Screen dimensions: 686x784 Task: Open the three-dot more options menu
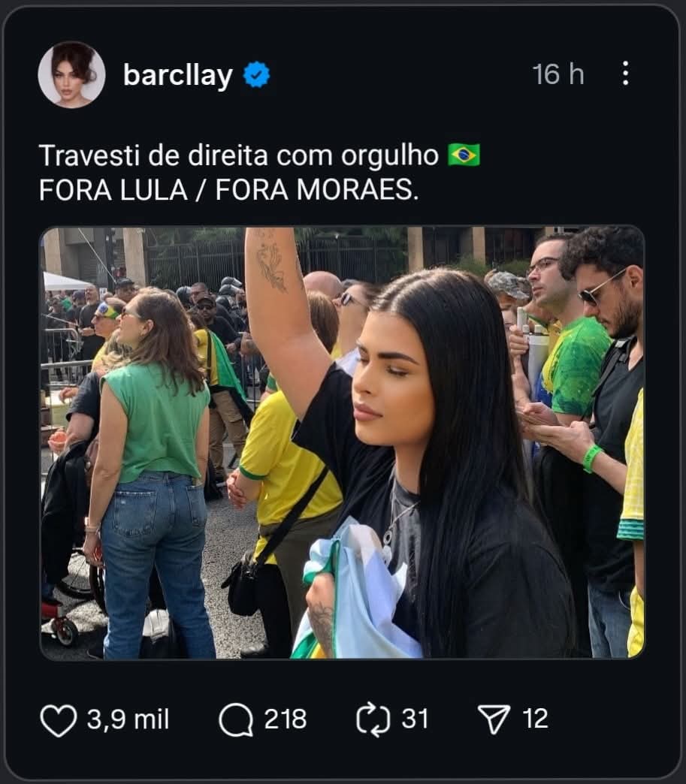point(625,74)
